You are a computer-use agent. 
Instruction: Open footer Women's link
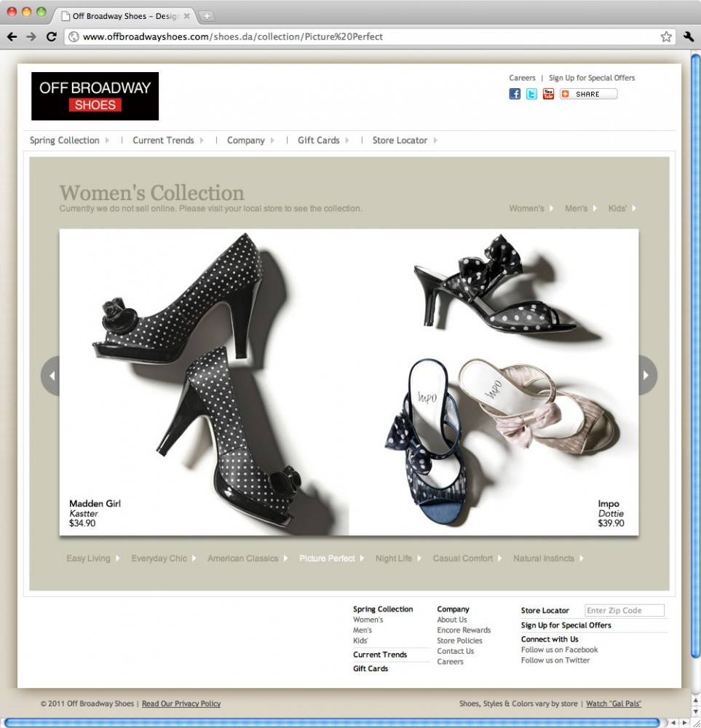point(368,620)
